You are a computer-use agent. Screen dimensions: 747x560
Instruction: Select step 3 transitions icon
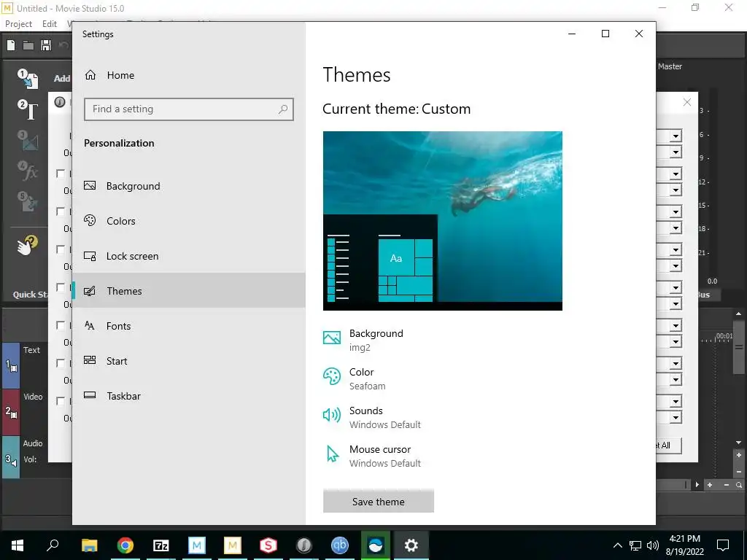coord(28,141)
